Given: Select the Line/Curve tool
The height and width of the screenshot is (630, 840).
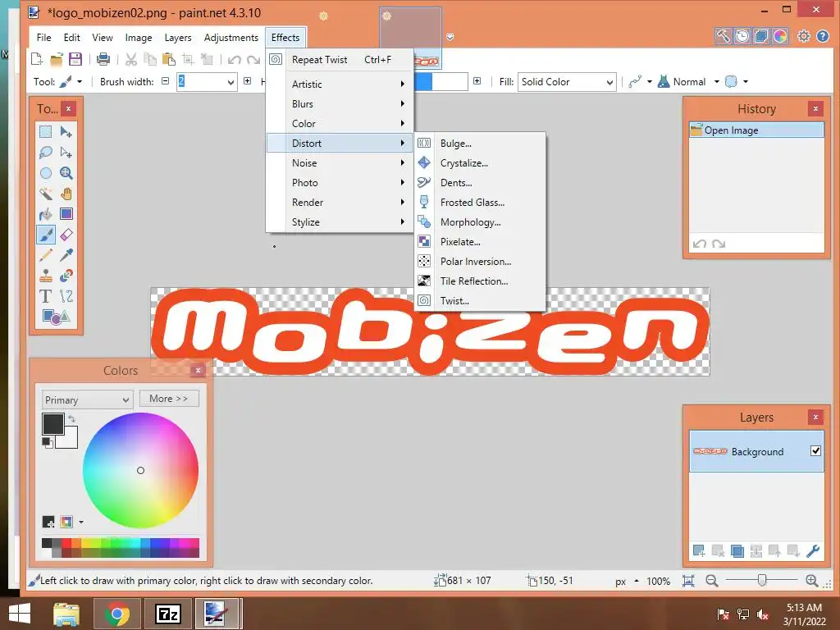Looking at the screenshot, I should [66, 295].
